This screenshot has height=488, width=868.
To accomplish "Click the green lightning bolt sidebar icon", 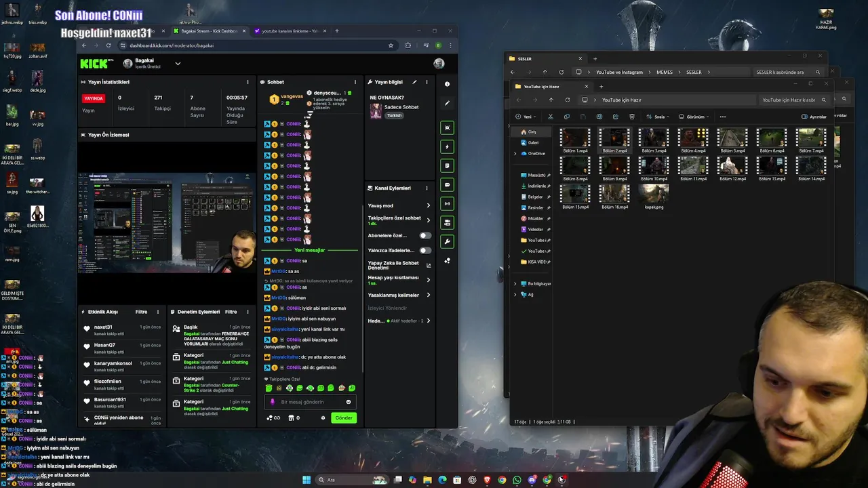I will click(x=447, y=146).
